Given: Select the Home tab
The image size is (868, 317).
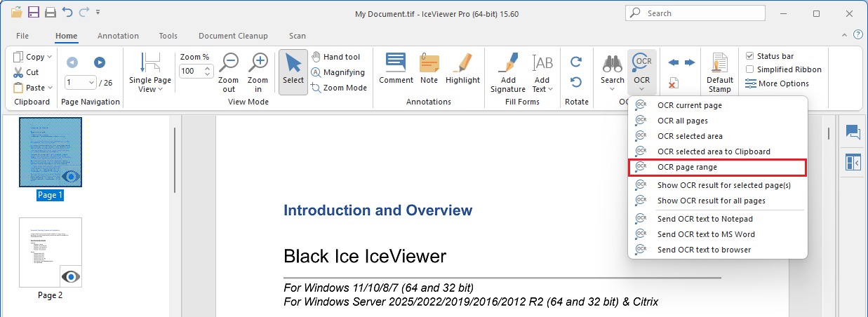Looking at the screenshot, I should (x=67, y=36).
